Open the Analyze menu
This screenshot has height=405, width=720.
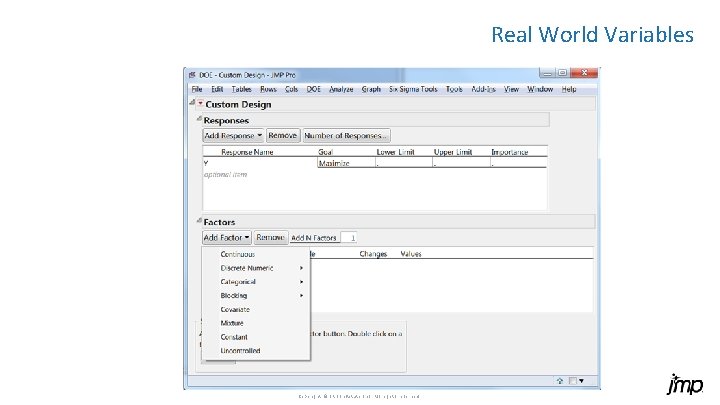pos(341,89)
